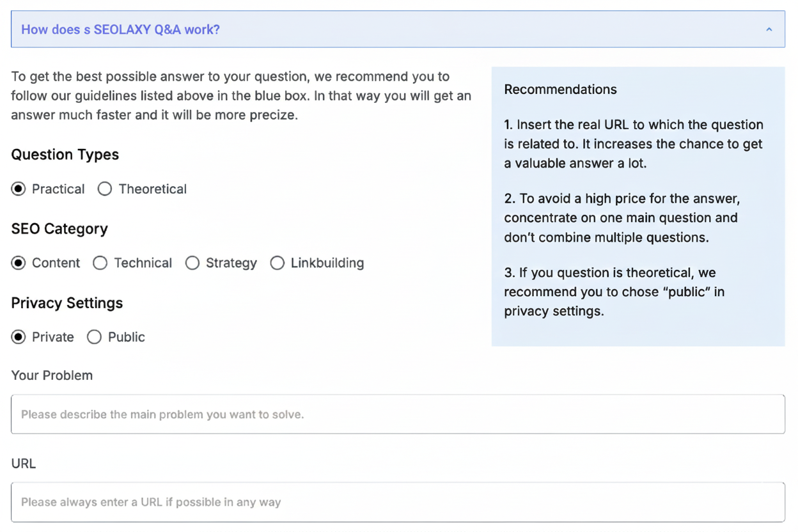
Task: Click the "Your Problem" field label
Action: click(52, 375)
